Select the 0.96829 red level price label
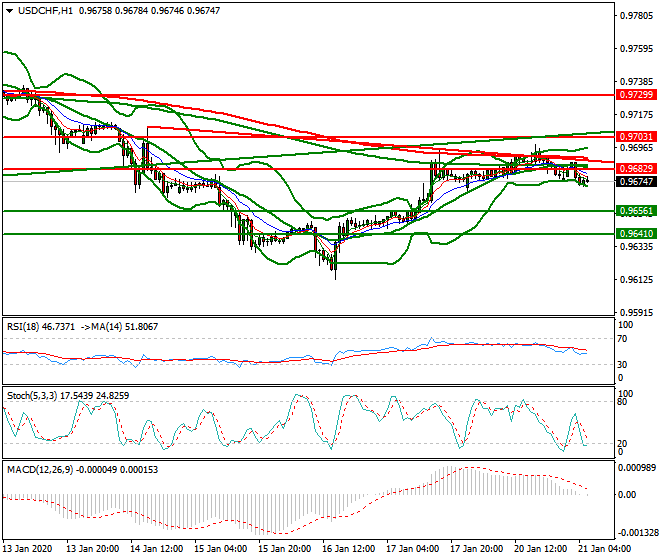This screenshot has height=560, width=660. click(637, 169)
